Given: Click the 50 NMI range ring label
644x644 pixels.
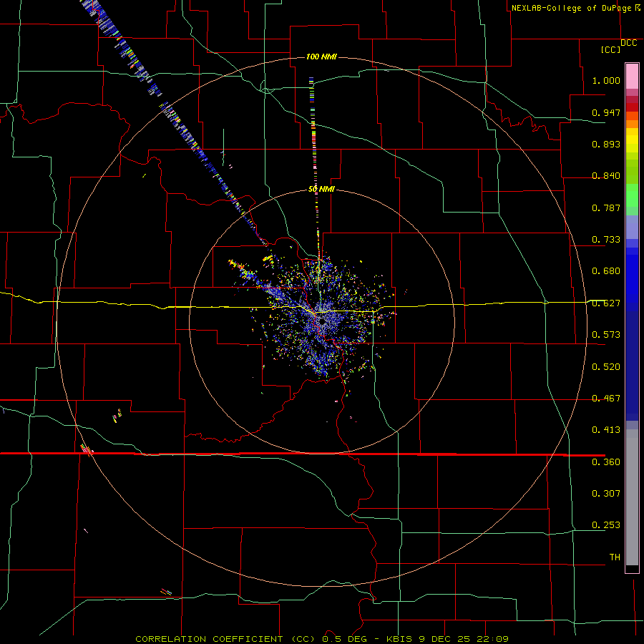Looking at the screenshot, I should 321,190.
